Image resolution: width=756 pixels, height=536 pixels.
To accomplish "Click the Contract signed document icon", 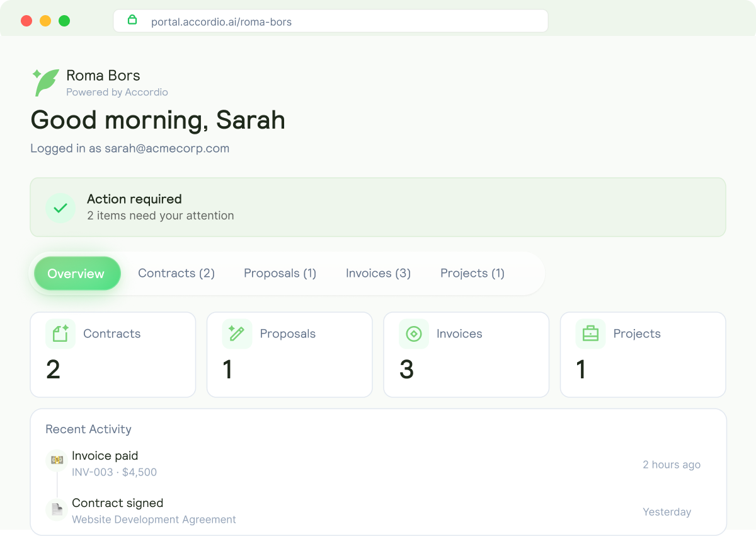I will point(56,508).
